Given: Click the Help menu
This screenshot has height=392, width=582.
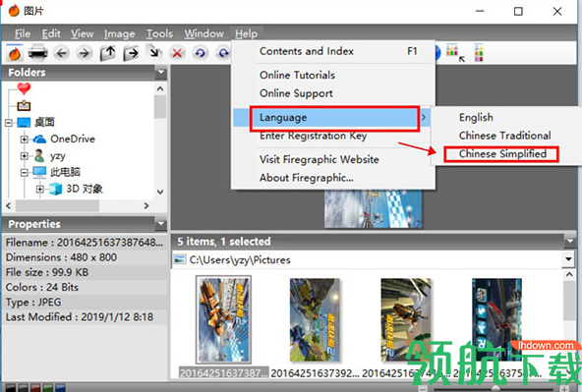Looking at the screenshot, I should 246,33.
